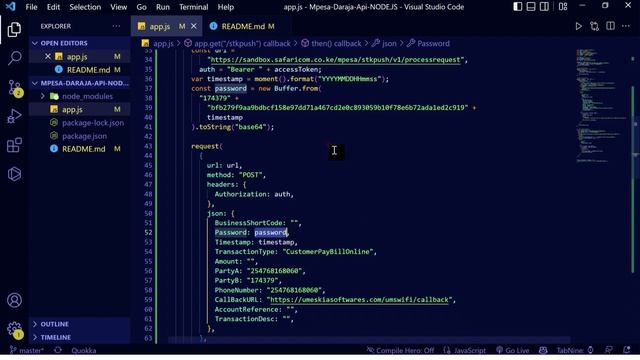Close app.js in Open Editors list

[48, 56]
